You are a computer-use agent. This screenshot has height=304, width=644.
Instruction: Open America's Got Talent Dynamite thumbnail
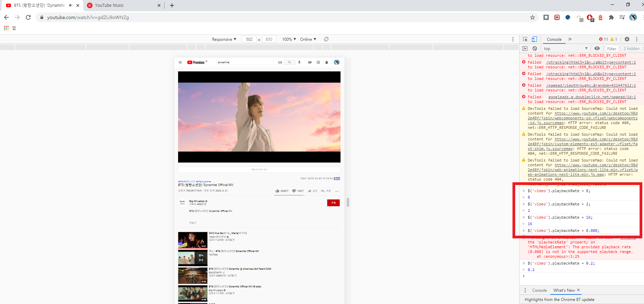(193, 275)
